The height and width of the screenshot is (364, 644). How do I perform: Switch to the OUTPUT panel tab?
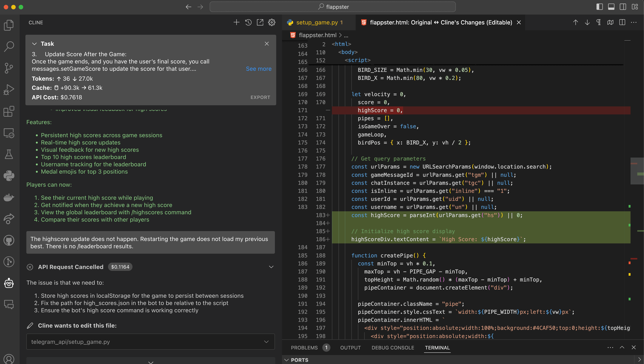click(350, 348)
